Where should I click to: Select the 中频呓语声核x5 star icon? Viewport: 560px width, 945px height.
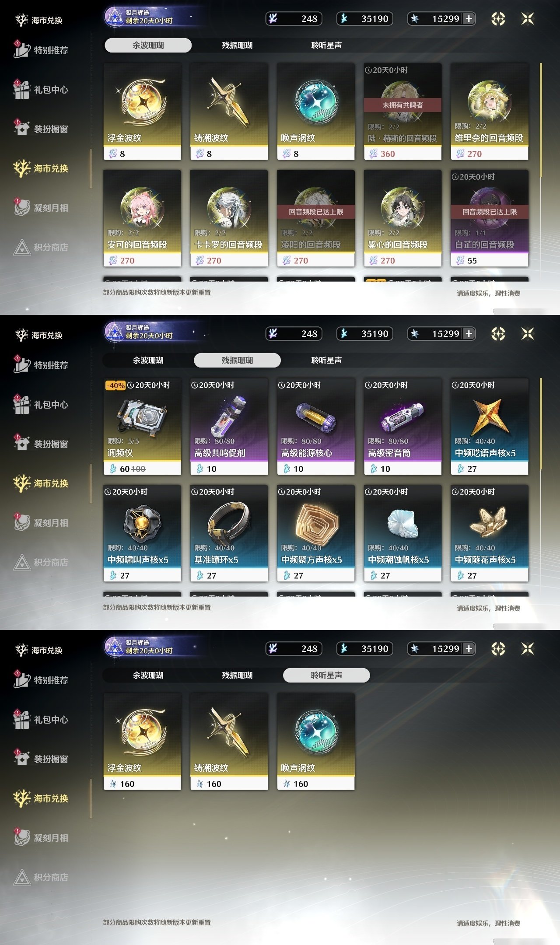click(490, 416)
